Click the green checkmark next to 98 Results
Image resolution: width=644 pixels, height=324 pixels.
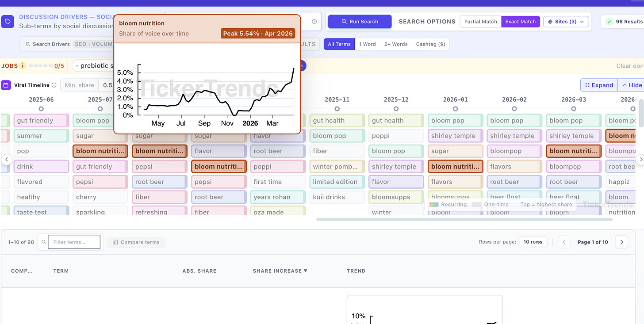point(609,22)
